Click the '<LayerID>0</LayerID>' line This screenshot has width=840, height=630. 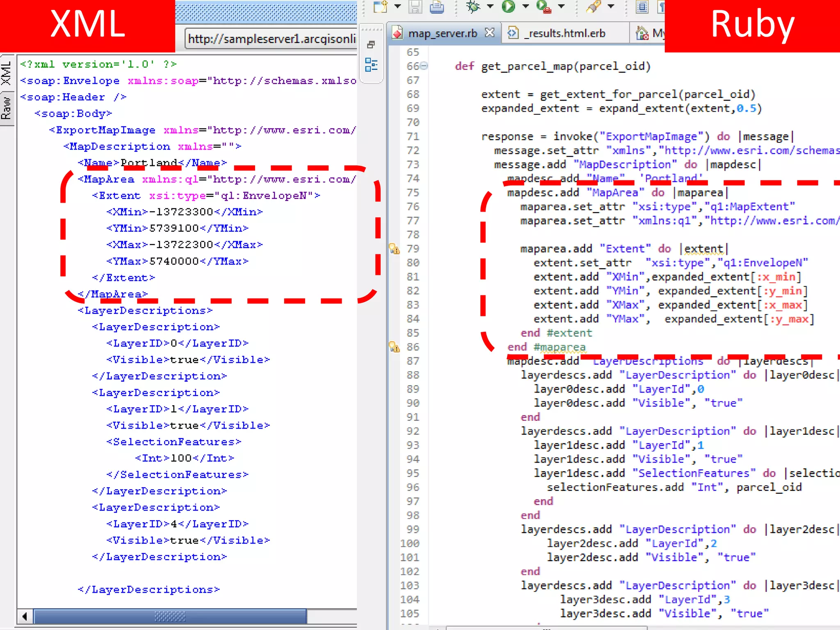coord(178,343)
